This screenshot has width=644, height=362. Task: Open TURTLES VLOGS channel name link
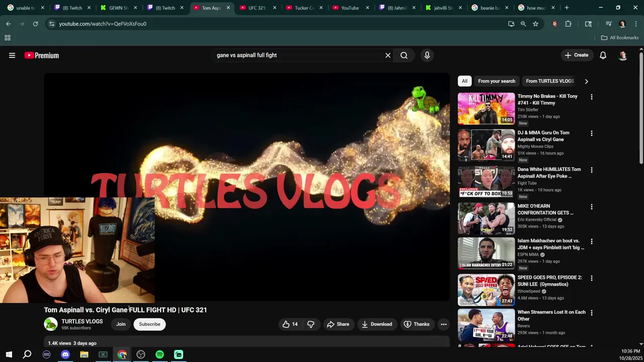point(82,321)
